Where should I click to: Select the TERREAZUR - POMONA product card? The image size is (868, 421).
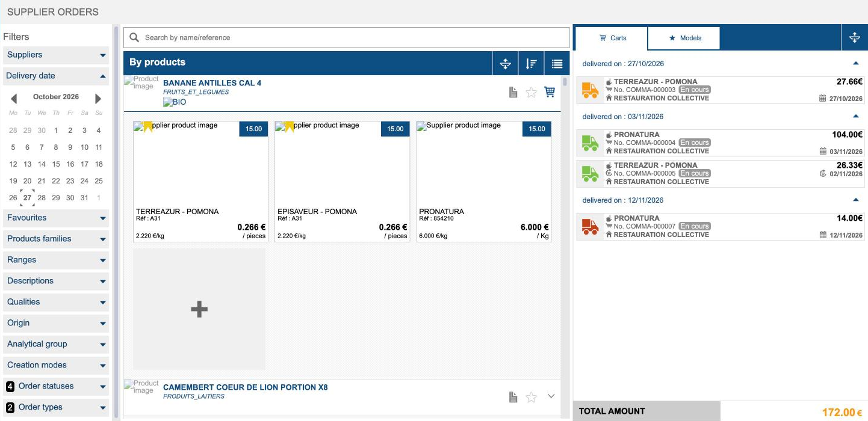pyautogui.click(x=200, y=182)
